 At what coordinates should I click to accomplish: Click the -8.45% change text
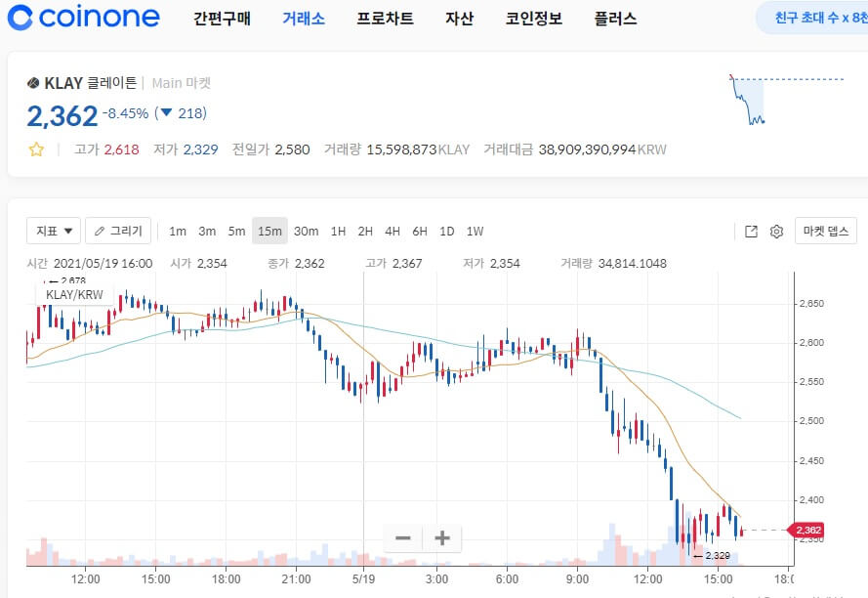[126, 113]
